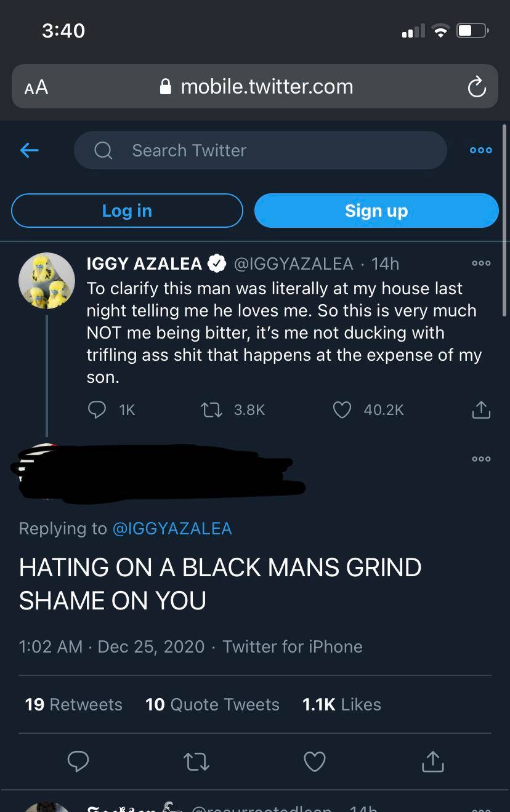Open the @IGGYAZALEA mention link

point(172,528)
